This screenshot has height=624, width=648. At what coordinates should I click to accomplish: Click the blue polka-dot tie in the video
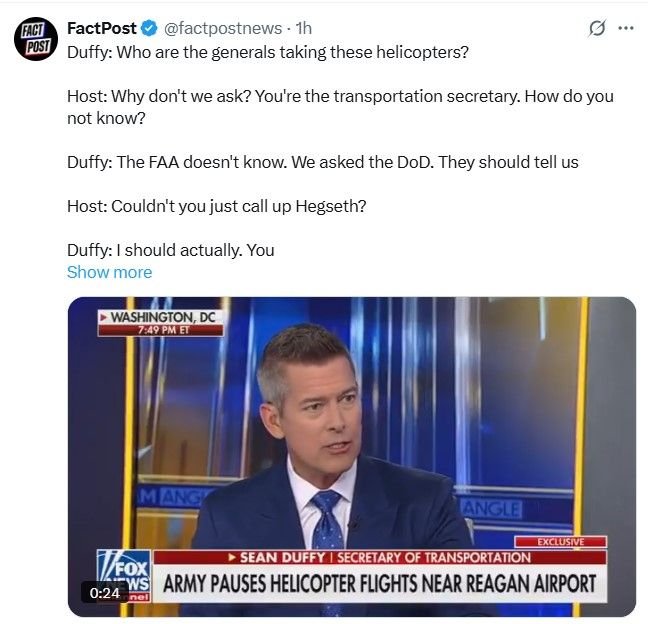(327, 520)
